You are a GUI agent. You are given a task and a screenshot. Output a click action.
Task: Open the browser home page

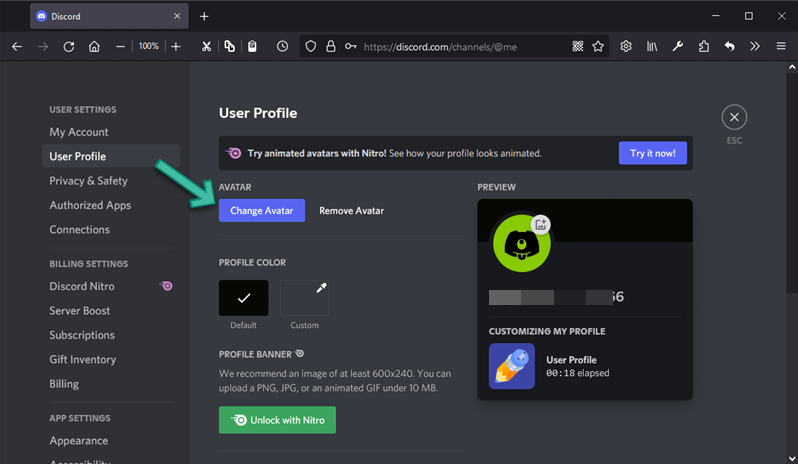pyautogui.click(x=94, y=47)
